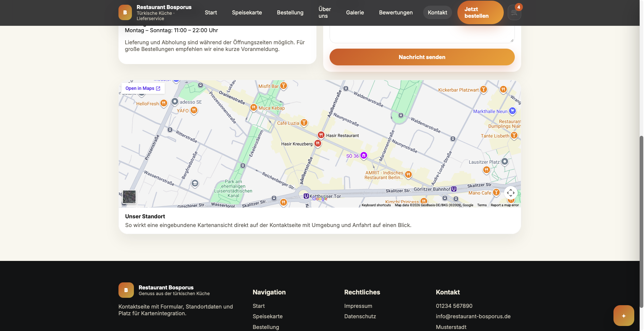Open footer Bestellung link
Screen dimensions: 644x331
coord(266,327)
